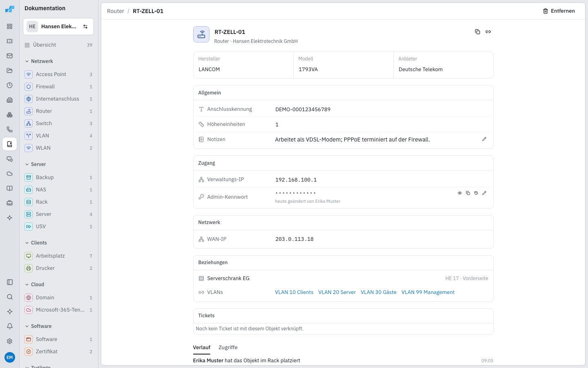Open the VLAN 99 Management link
The image size is (588, 368).
point(428,292)
